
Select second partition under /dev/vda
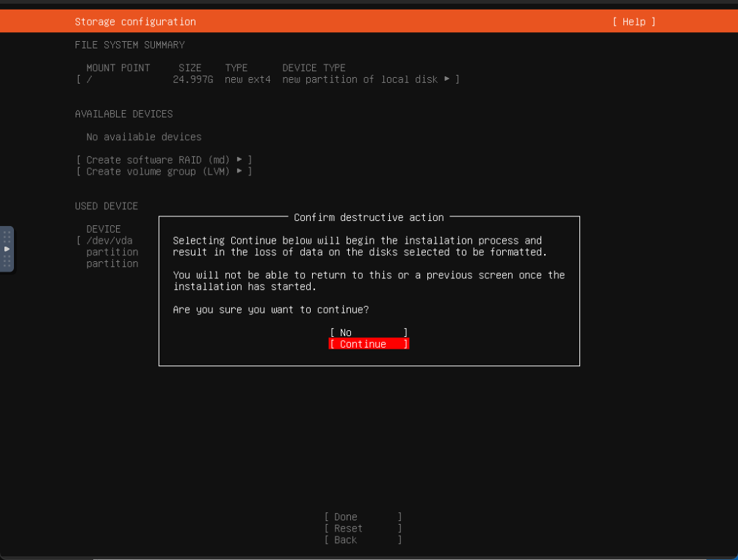112,264
